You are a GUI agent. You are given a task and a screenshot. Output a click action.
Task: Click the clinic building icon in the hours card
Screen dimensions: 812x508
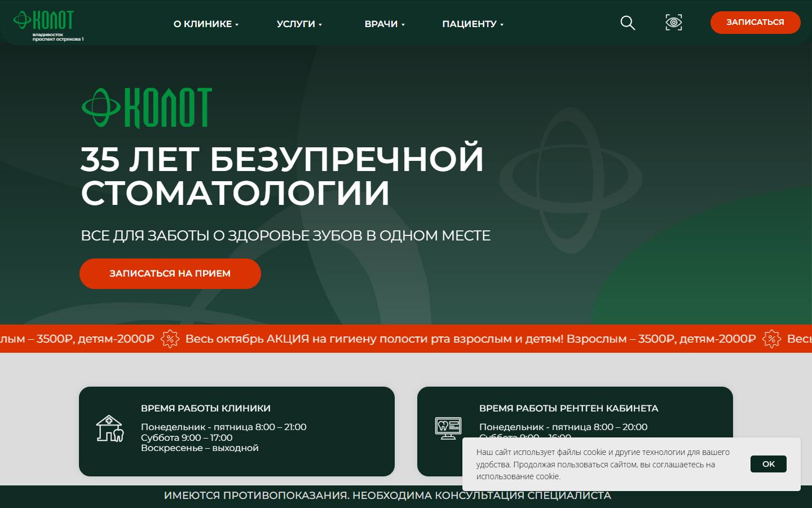click(x=109, y=428)
